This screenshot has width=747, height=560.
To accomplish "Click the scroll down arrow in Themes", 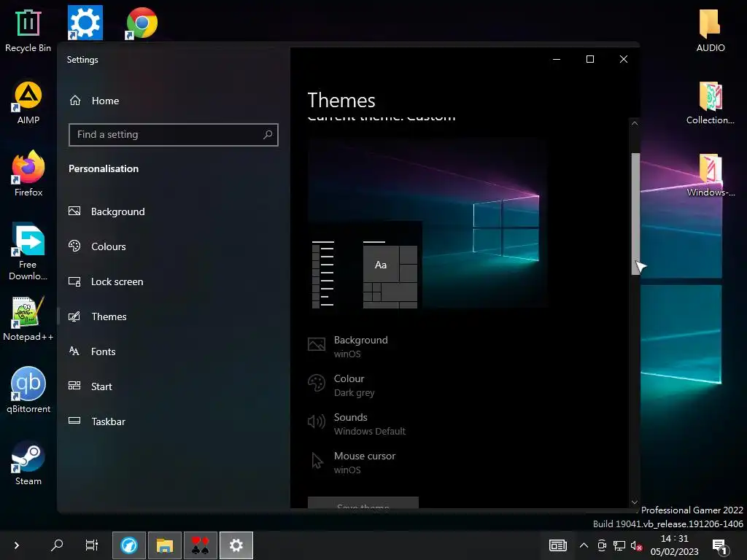I will point(635,502).
